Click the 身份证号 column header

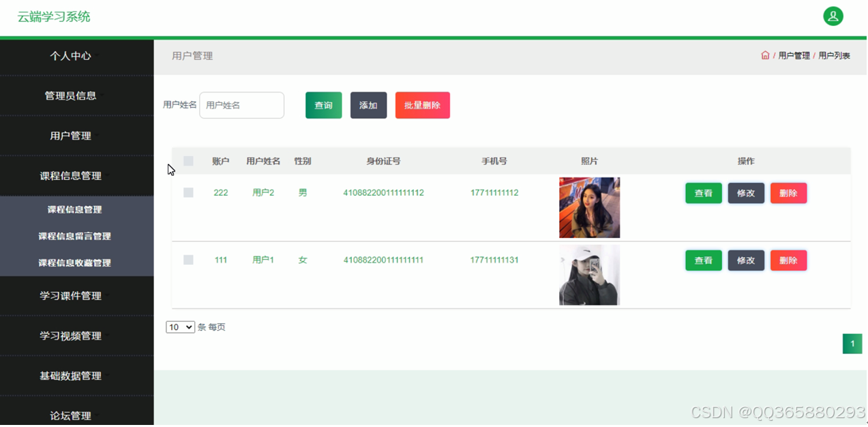pyautogui.click(x=383, y=162)
